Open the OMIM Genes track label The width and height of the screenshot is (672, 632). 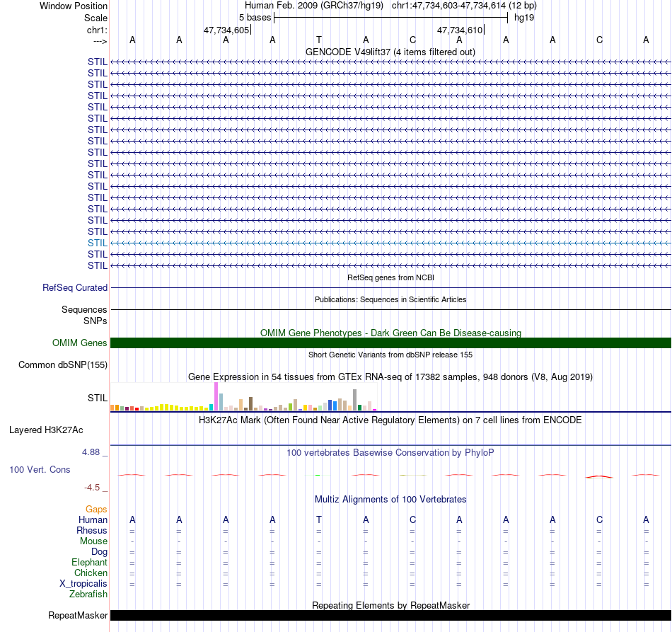click(79, 343)
